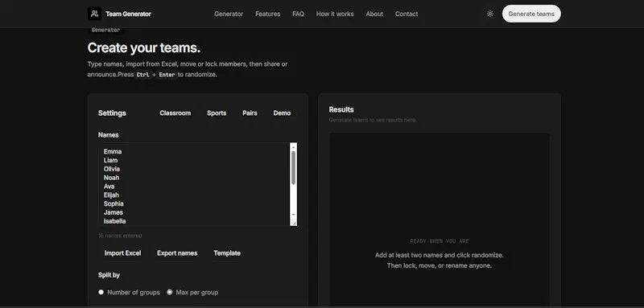Click the Names scrollbar up arrow
The height and width of the screenshot is (308, 644).
(293, 146)
